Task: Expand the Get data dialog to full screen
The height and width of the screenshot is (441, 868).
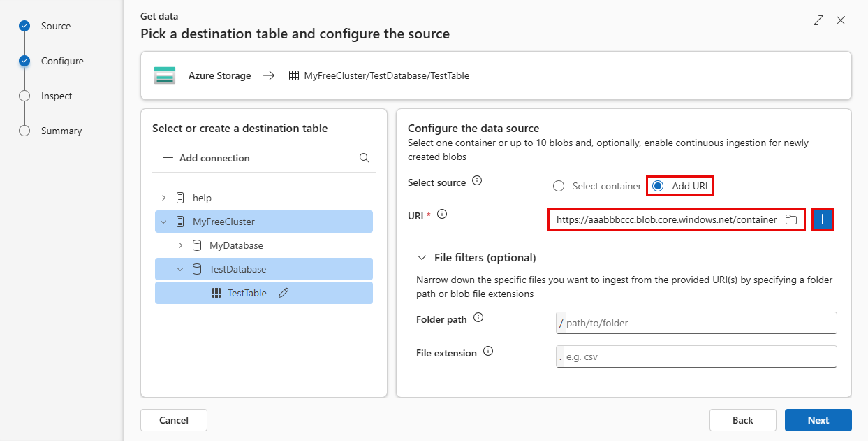Action: tap(818, 21)
